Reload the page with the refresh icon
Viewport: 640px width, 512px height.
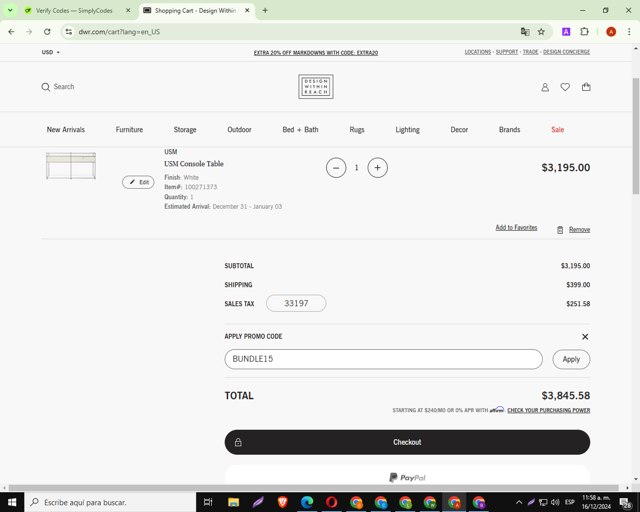click(x=47, y=32)
